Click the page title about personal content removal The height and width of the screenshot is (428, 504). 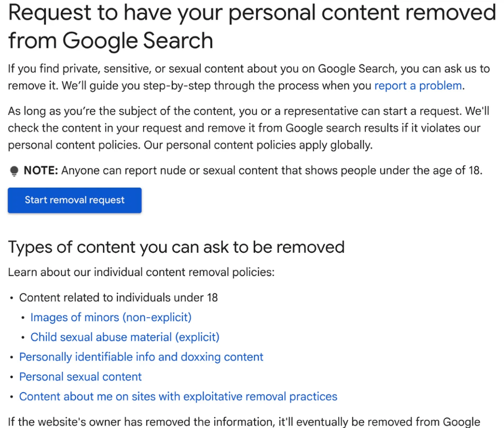point(252,27)
